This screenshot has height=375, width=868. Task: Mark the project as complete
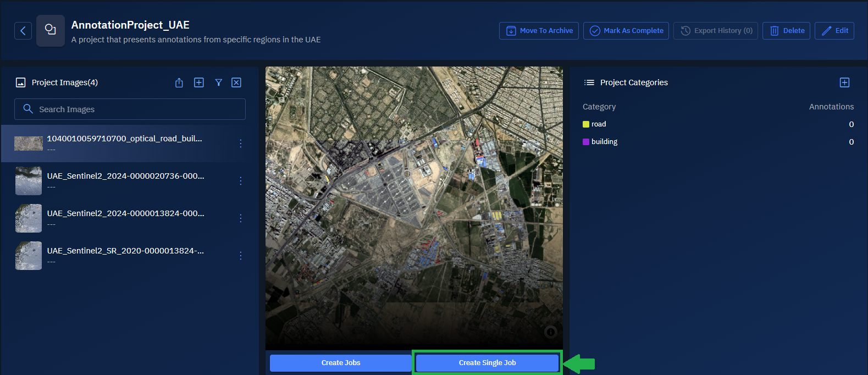point(626,31)
